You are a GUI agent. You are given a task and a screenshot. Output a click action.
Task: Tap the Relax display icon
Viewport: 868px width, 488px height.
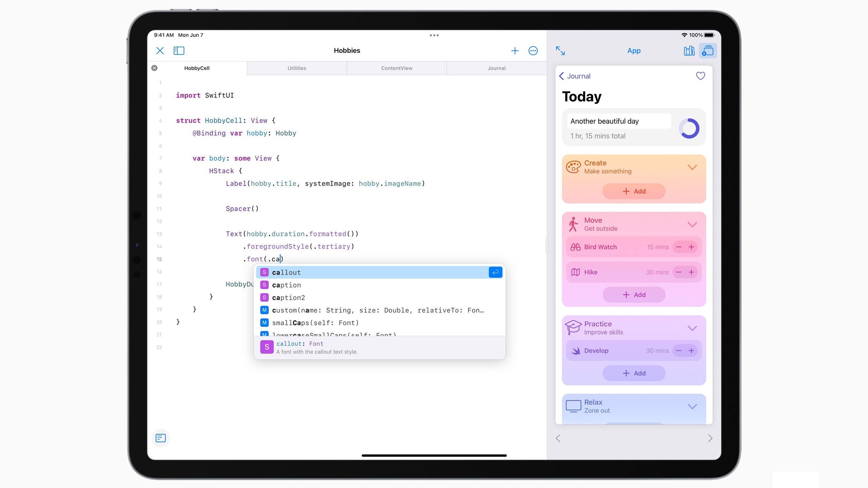click(573, 406)
